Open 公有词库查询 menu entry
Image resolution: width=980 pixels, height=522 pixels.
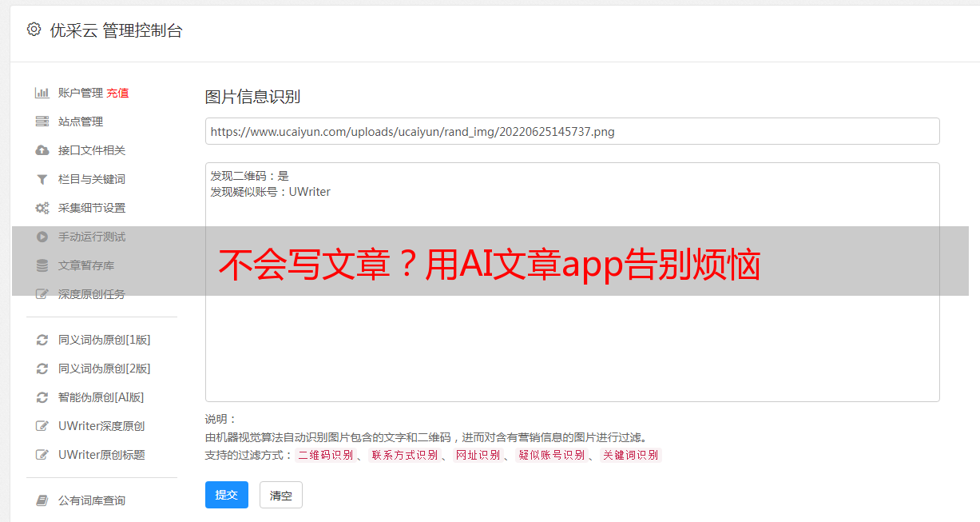pos(92,500)
